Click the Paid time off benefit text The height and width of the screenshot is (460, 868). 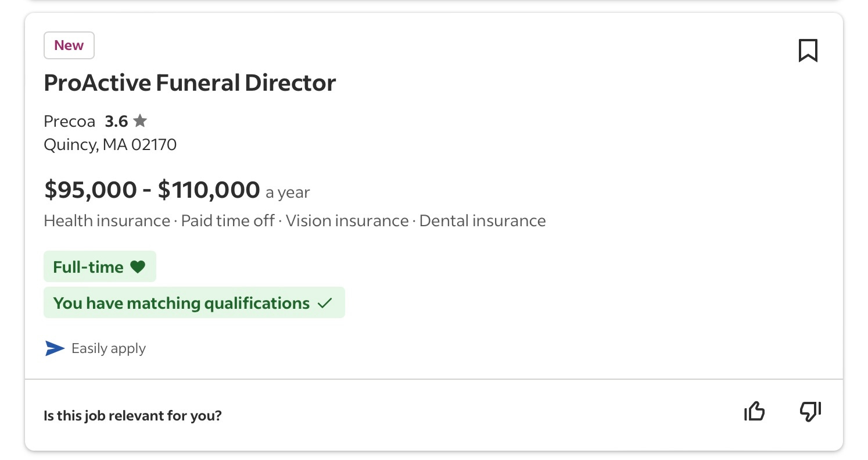(x=228, y=221)
